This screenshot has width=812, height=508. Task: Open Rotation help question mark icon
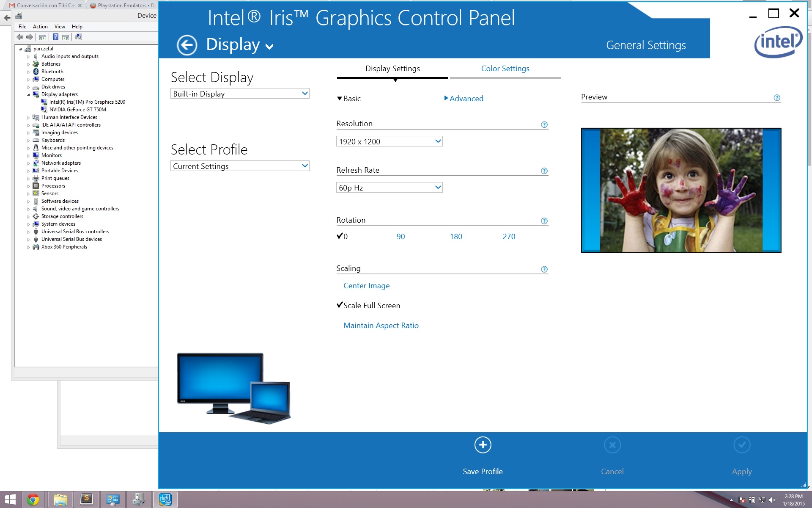click(x=544, y=221)
